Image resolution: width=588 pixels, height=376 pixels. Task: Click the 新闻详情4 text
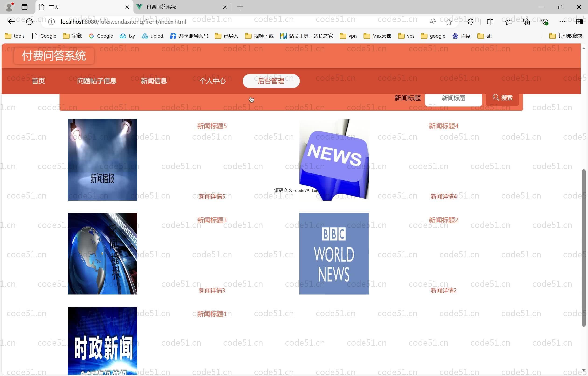443,197
